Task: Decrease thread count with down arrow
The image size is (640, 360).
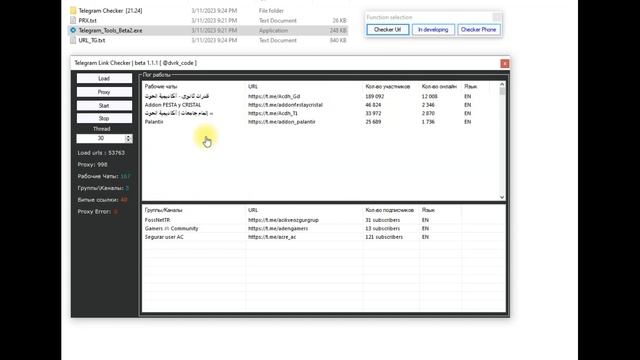Action: (129, 141)
